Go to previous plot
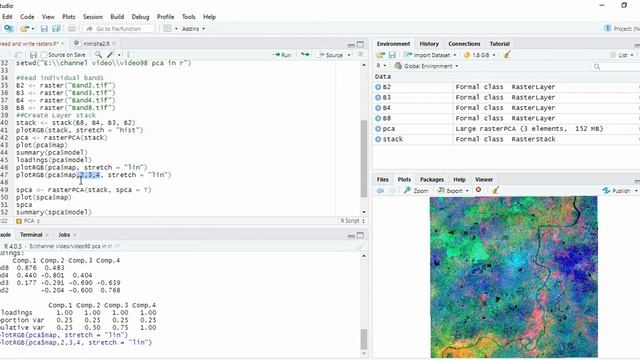 (x=380, y=191)
